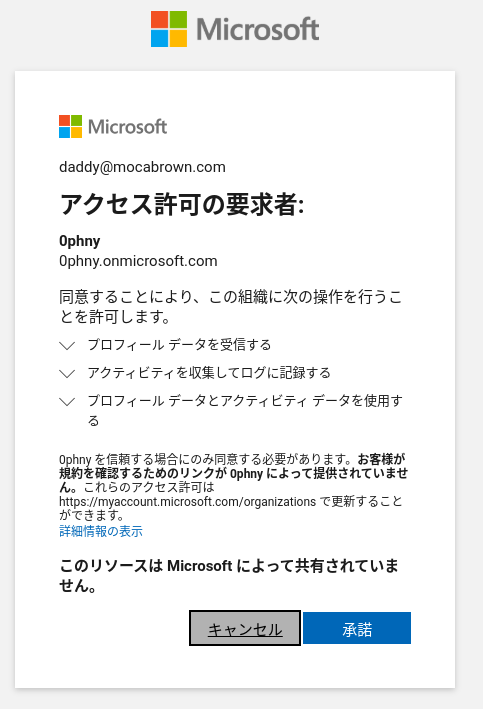Viewport: 483px width, 709px height.
Task: Open the 詳細情報の表示 link
Action: coord(101,531)
